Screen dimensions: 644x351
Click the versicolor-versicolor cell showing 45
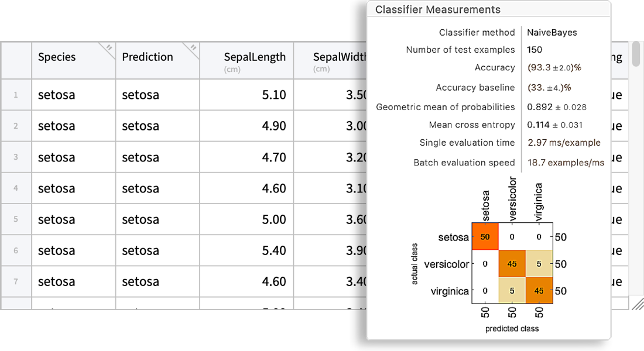coord(512,264)
